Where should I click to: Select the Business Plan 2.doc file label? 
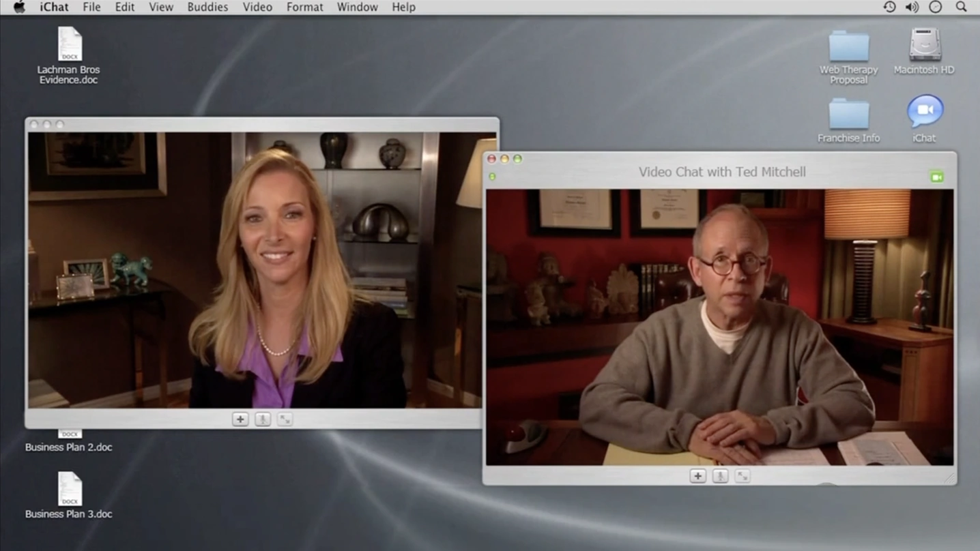pos(69,447)
